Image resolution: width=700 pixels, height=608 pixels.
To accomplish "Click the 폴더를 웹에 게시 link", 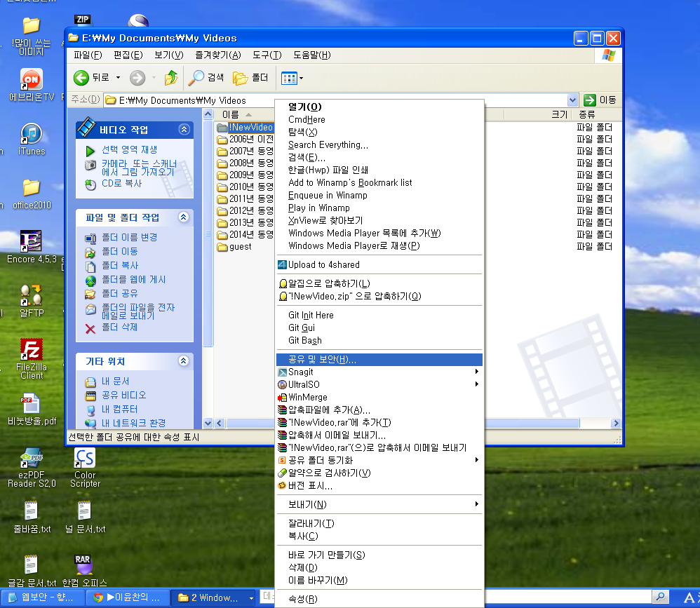I will (x=133, y=279).
